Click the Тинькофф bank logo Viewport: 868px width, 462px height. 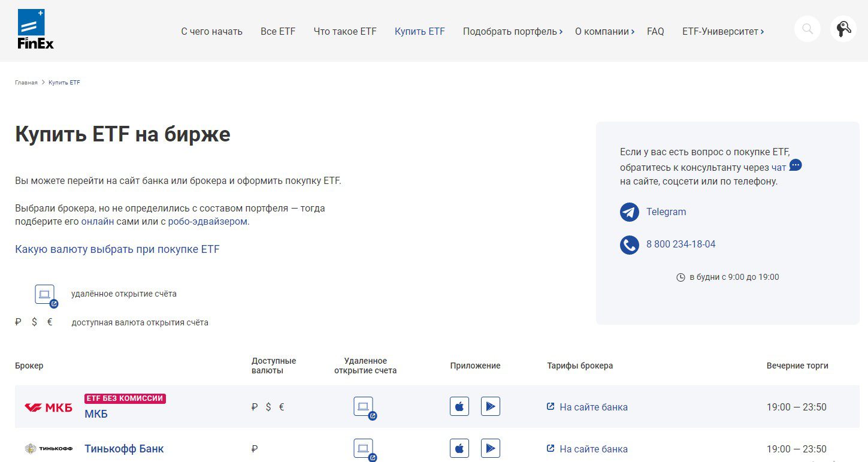point(49,448)
